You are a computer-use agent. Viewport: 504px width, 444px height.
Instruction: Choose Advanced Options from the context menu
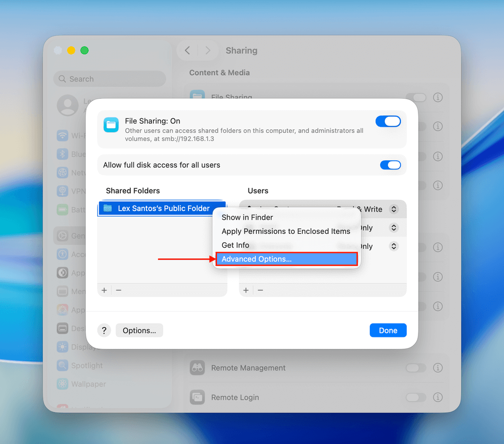tap(286, 259)
